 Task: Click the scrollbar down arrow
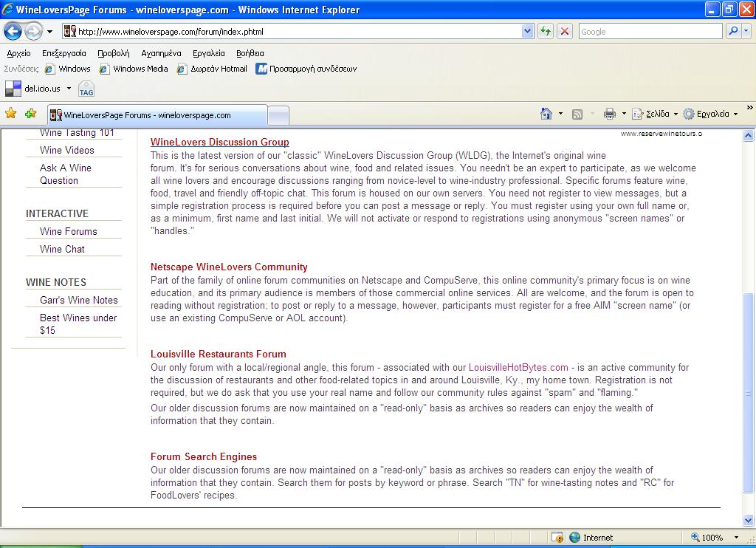tap(749, 520)
